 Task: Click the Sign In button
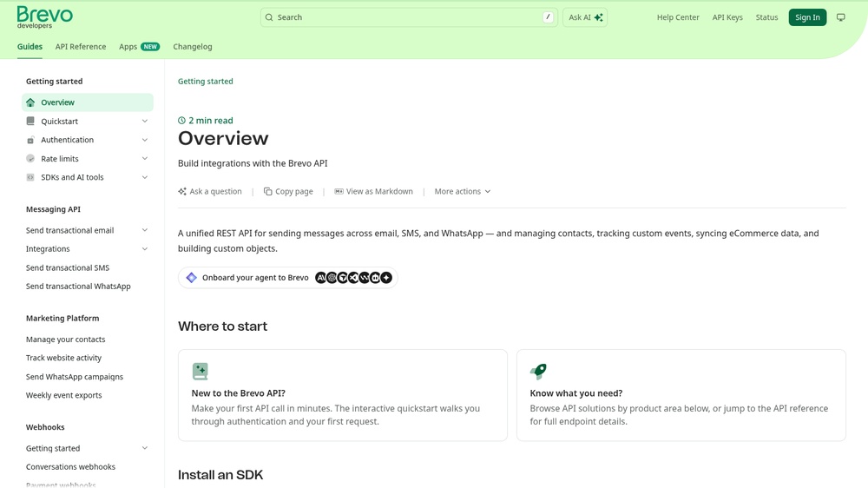click(807, 17)
